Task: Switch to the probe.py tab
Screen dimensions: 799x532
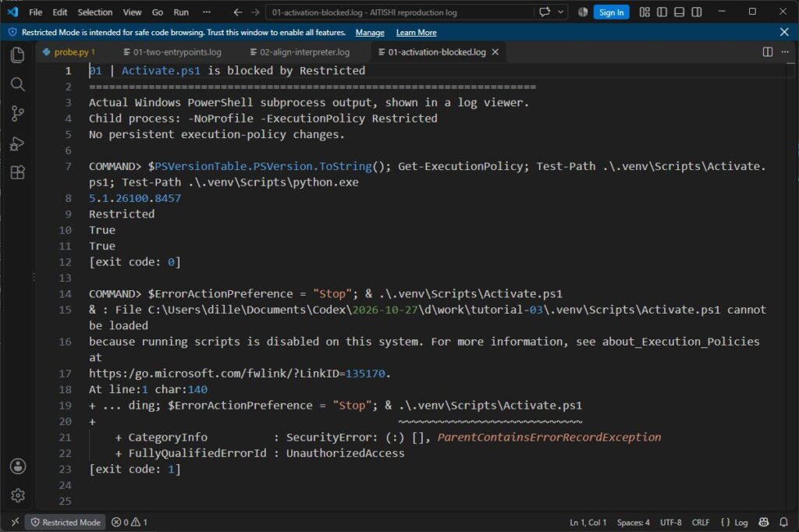Action: click(71, 52)
